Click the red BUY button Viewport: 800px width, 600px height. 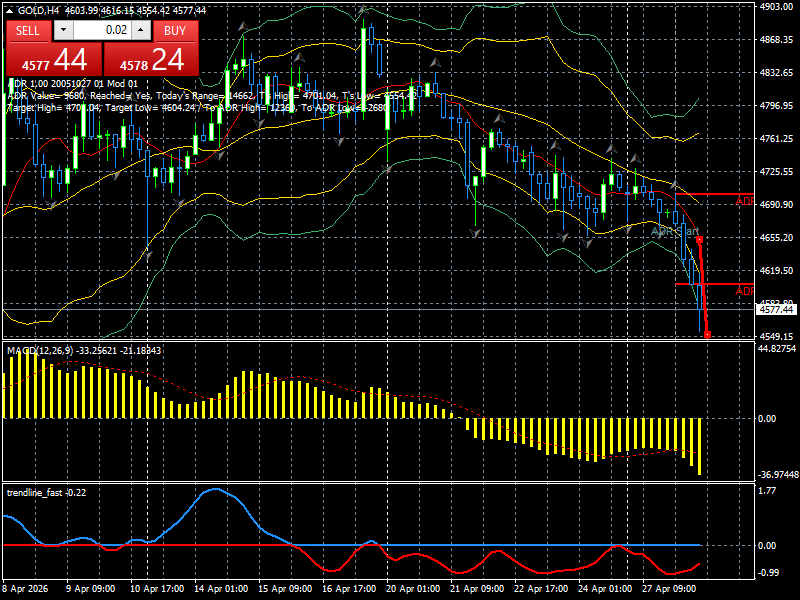click(x=175, y=31)
